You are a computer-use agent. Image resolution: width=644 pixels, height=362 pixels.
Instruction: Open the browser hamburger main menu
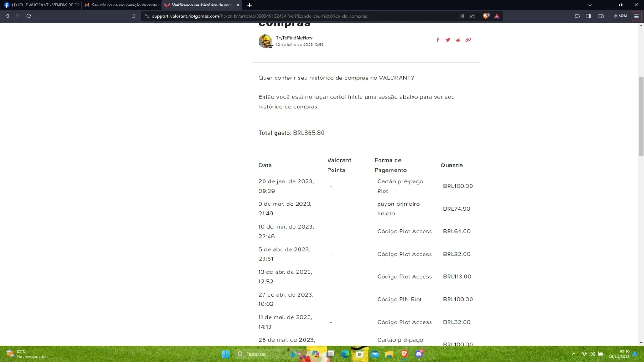pos(637,16)
